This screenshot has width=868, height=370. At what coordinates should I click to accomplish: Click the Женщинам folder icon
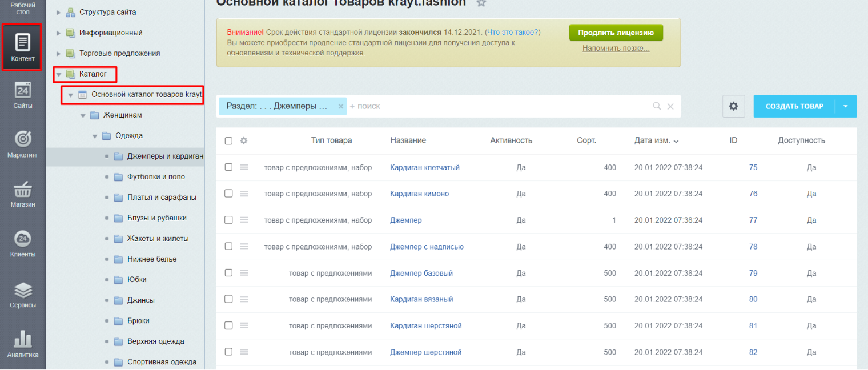(x=95, y=115)
